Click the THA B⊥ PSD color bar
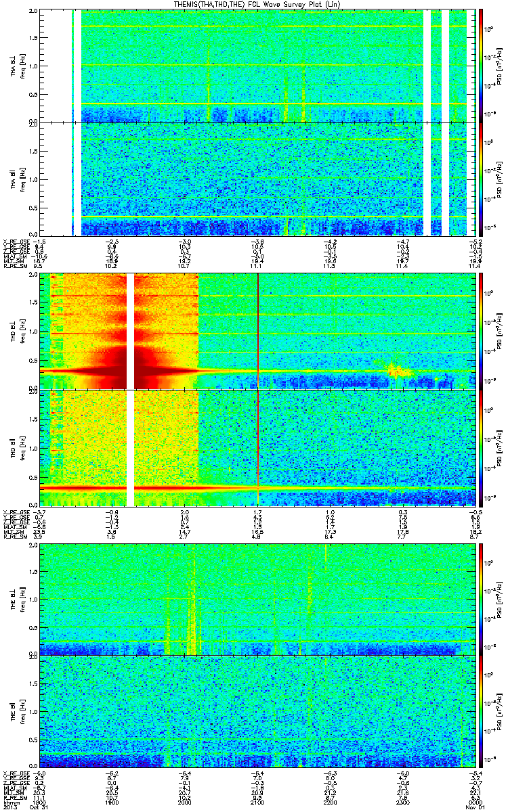Screen dimensions: 508x812 coord(482,66)
